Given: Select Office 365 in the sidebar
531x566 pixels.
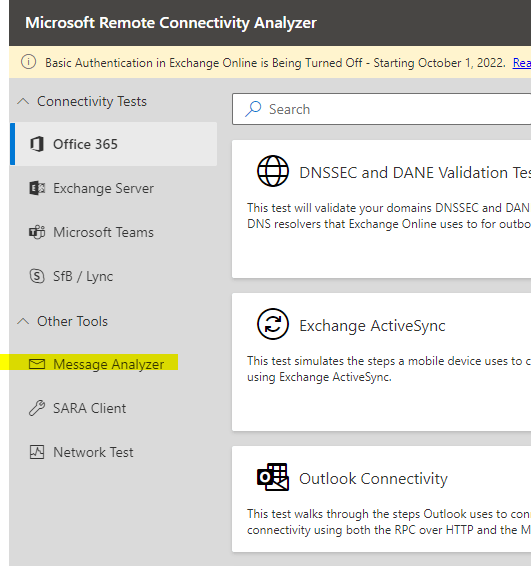Looking at the screenshot, I should click(x=114, y=144).
